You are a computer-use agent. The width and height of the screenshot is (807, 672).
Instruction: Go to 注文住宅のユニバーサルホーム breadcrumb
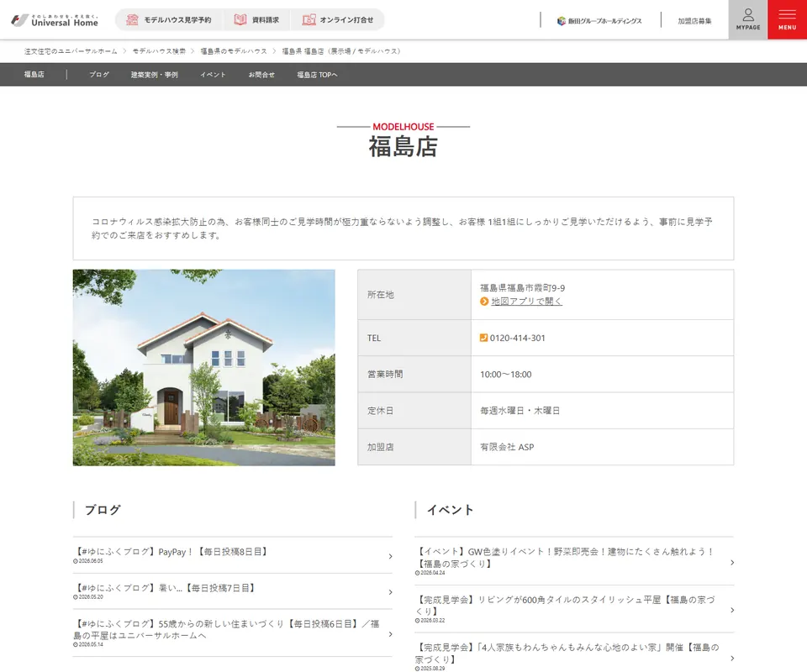coord(71,51)
